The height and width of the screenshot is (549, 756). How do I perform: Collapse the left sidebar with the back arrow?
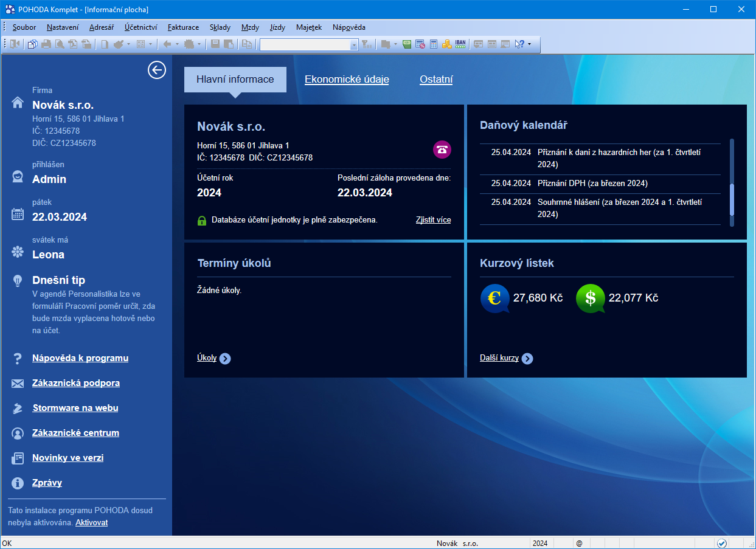click(x=157, y=71)
